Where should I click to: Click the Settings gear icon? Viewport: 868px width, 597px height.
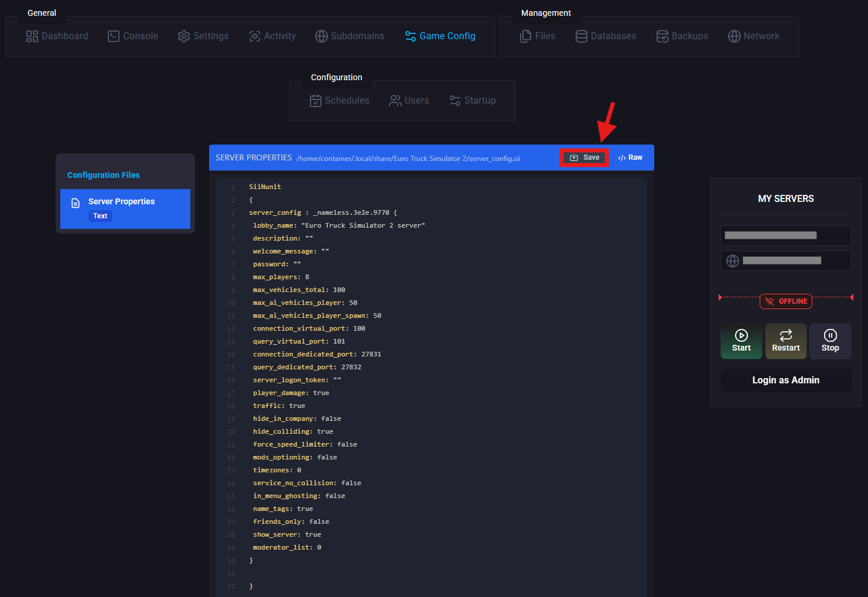coord(184,36)
